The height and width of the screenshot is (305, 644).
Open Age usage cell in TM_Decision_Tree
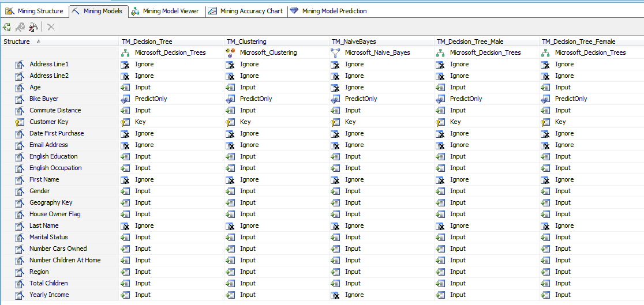(x=171, y=88)
